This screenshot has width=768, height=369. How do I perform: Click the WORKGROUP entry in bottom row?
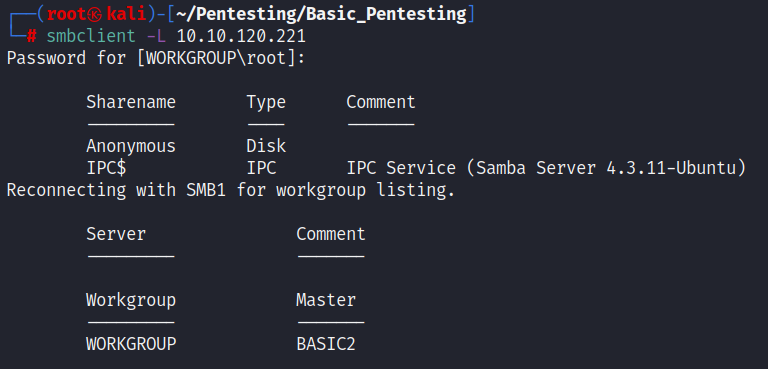[131, 344]
